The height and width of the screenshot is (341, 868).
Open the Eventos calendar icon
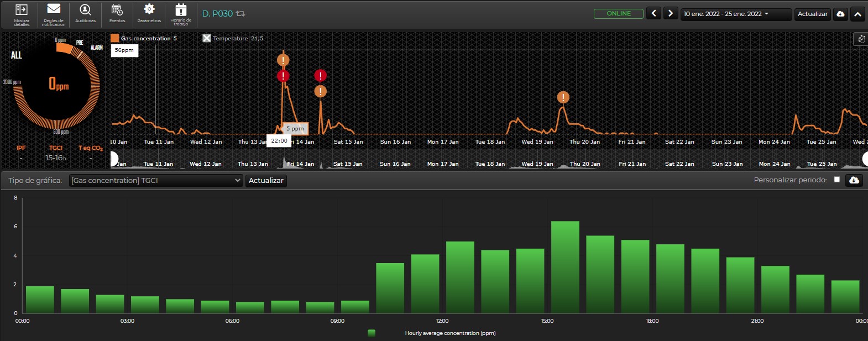pos(117,9)
